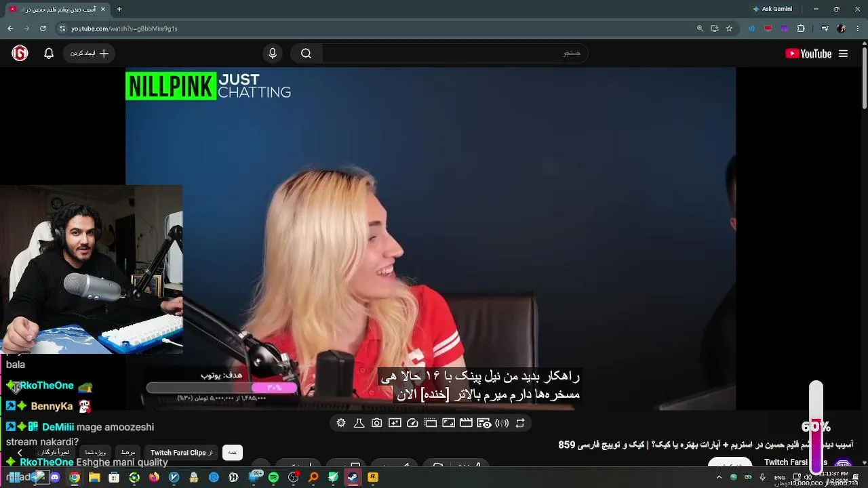
Task: Take a screenshot with the camera icon
Action: click(x=376, y=423)
